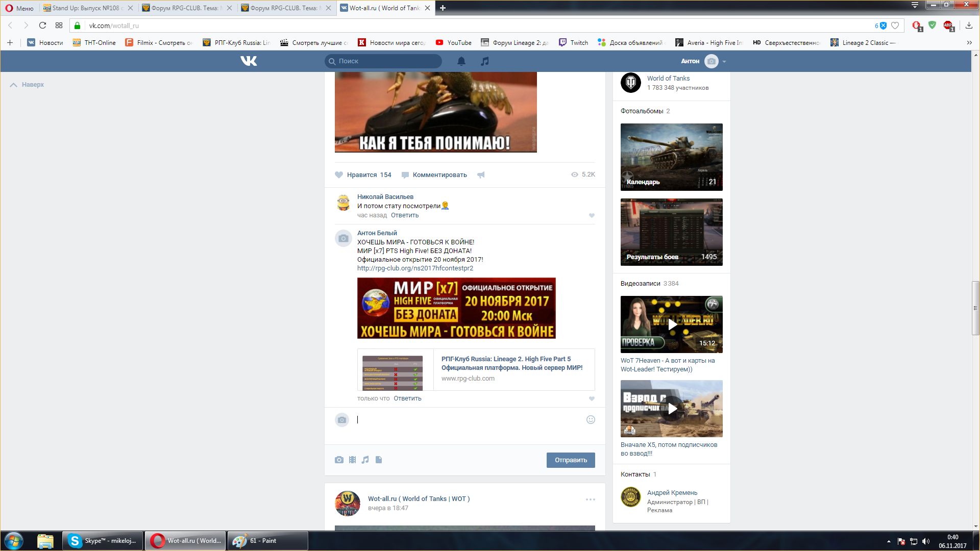The width and height of the screenshot is (980, 551).
Task: Click the VK logo home icon
Action: [249, 61]
